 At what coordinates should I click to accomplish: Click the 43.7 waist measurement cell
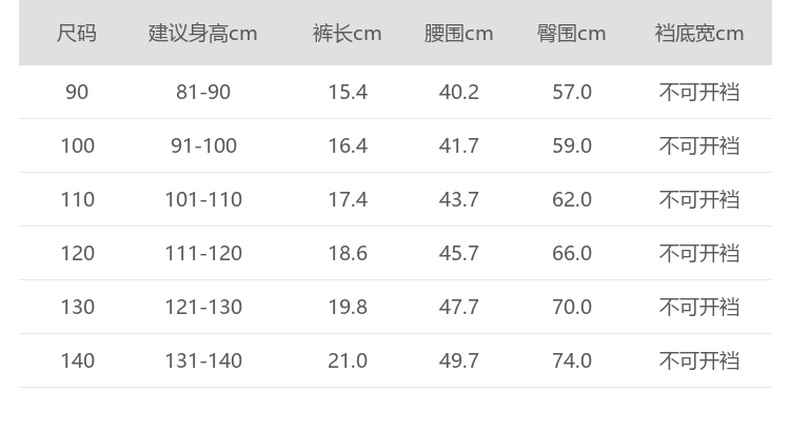point(459,200)
